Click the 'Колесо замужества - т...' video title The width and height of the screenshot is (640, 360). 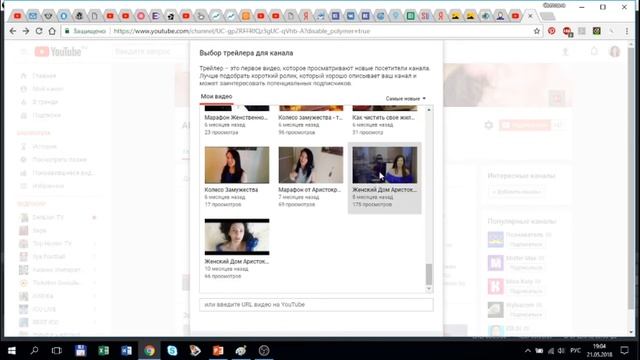click(x=310, y=118)
